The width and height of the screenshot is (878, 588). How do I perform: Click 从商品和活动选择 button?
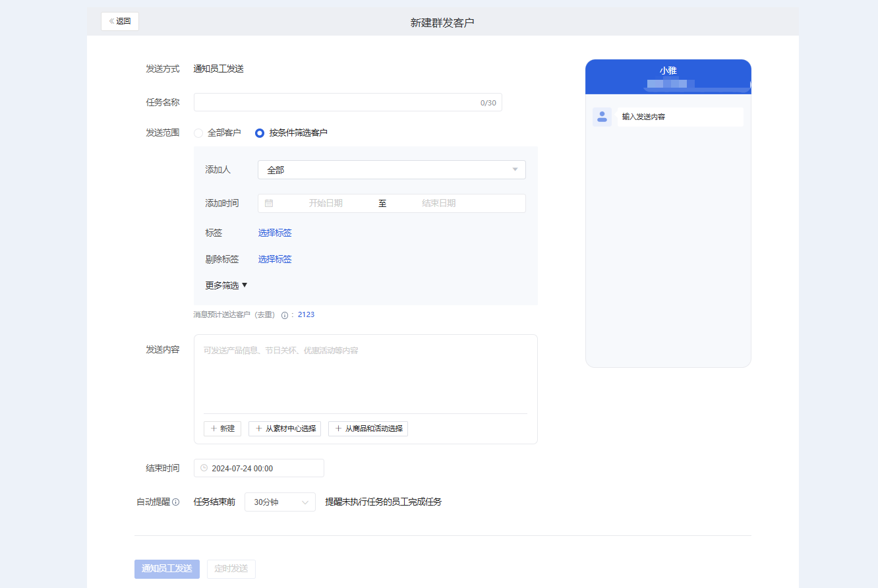(368, 428)
